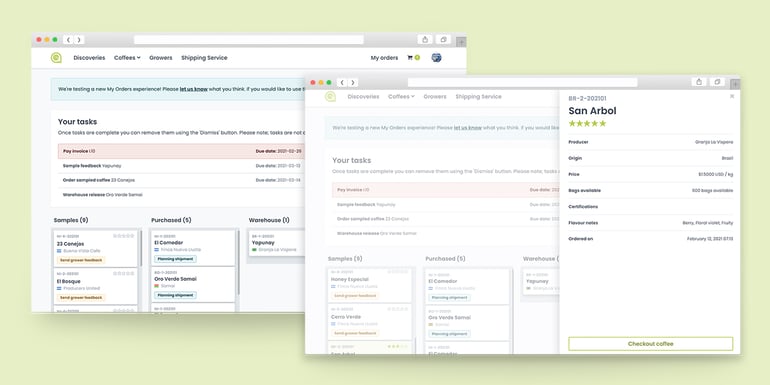
Task: Click Samples (9) heading in back window
Action: 71,220
